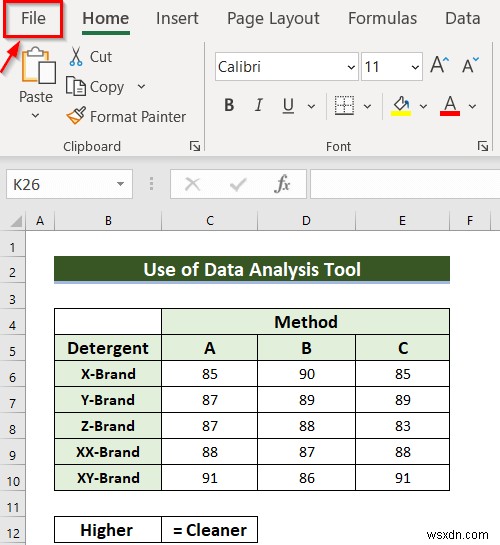
Task: Expand the Copy options arrow
Action: [x=141, y=87]
